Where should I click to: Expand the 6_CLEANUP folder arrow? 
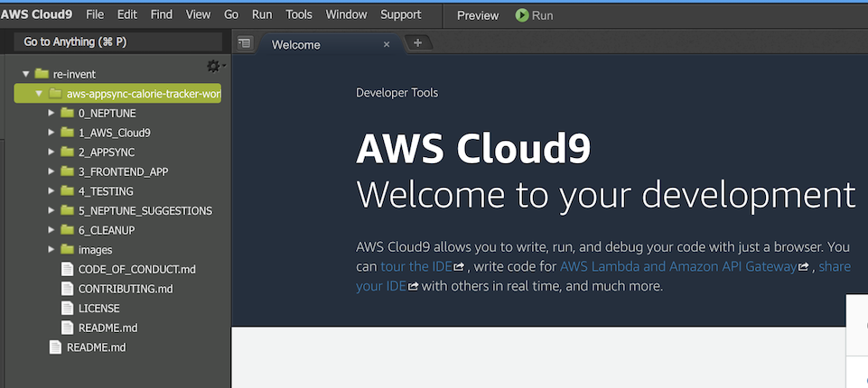click(x=51, y=229)
